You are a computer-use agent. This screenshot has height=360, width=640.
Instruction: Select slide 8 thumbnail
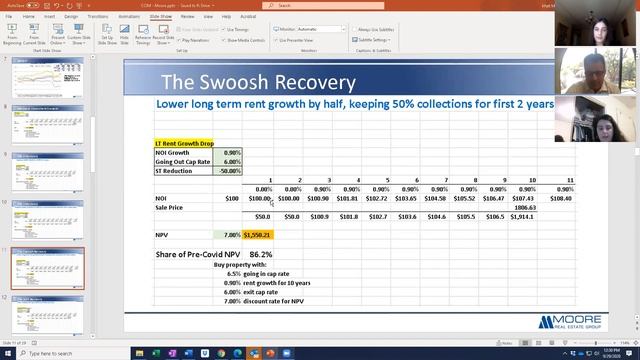[47, 125]
